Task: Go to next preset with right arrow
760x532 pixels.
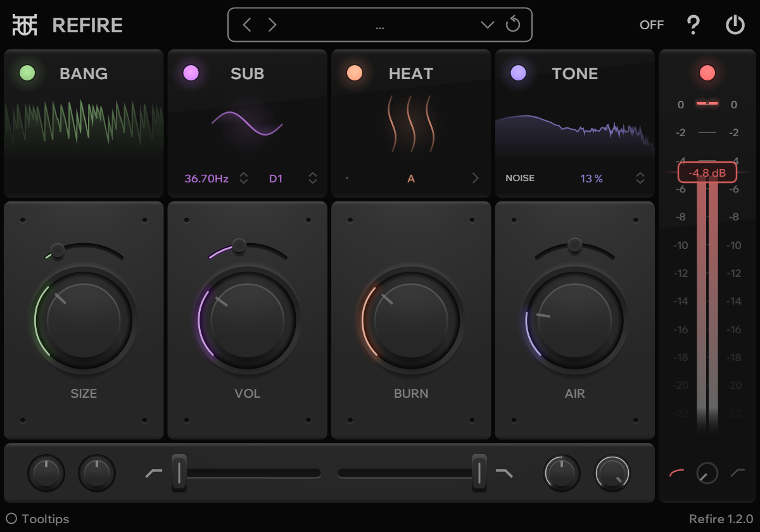Action: [x=272, y=25]
